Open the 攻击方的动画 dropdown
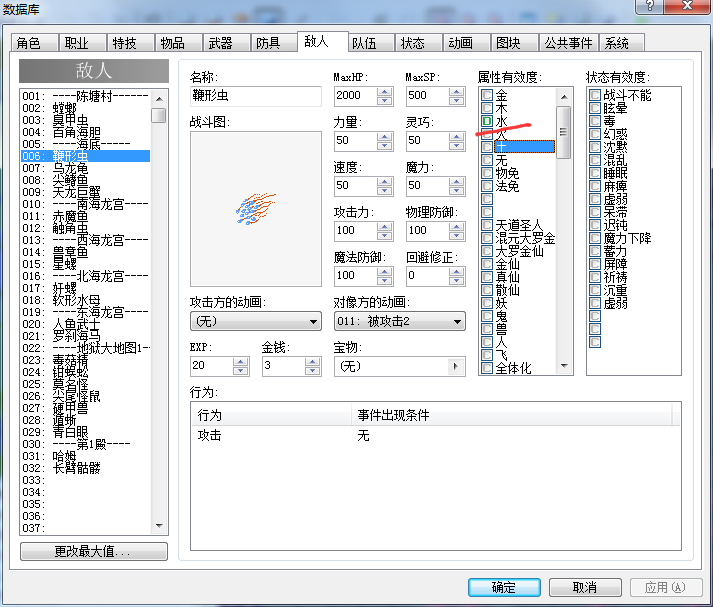The image size is (713, 607). 256,321
